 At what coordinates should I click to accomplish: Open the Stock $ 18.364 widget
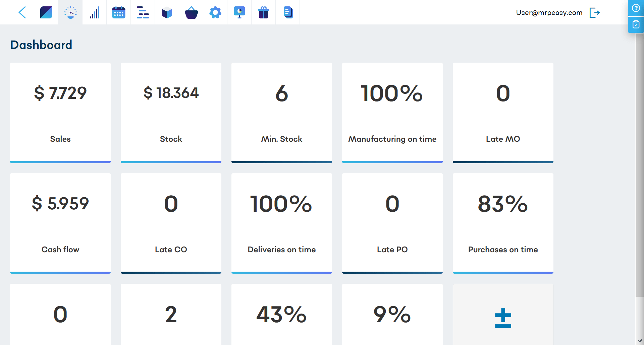[x=171, y=113]
